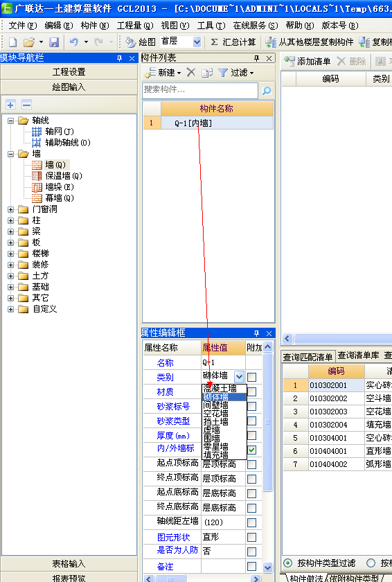This screenshot has width=392, height=582.
Task: Click 汇总计算 sum calculation button
Action: 233,42
